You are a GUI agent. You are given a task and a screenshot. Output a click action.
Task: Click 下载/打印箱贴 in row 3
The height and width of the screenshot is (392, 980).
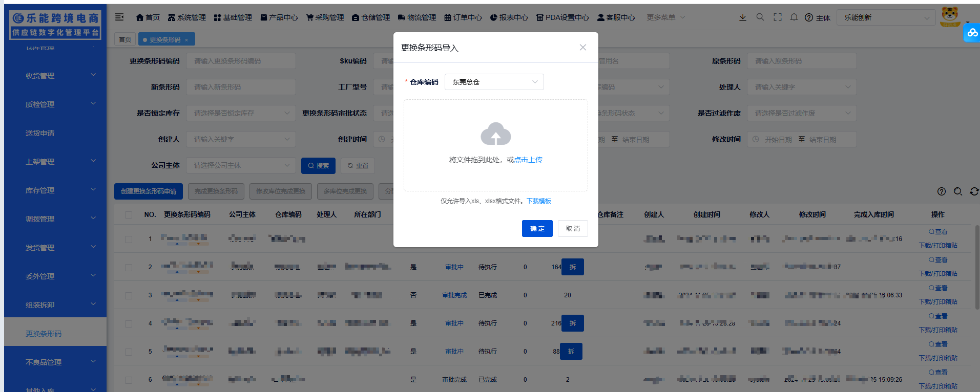pyautogui.click(x=938, y=302)
